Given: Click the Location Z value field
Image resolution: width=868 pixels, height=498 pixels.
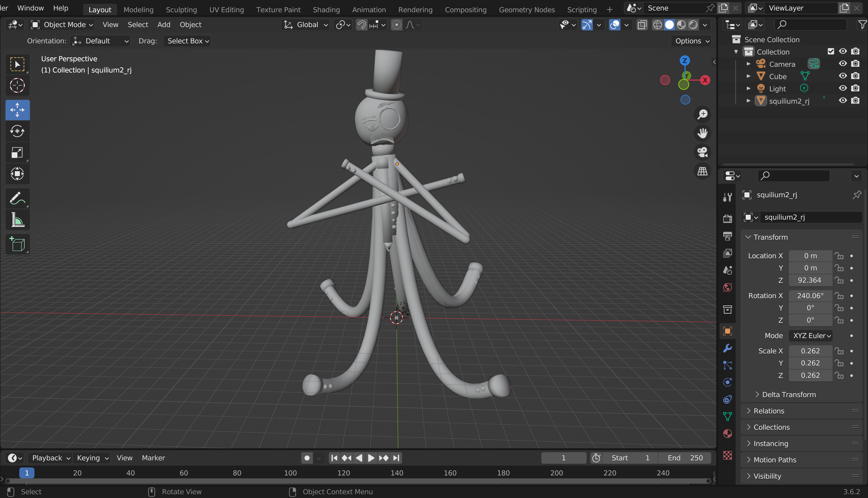Looking at the screenshot, I should click(810, 280).
